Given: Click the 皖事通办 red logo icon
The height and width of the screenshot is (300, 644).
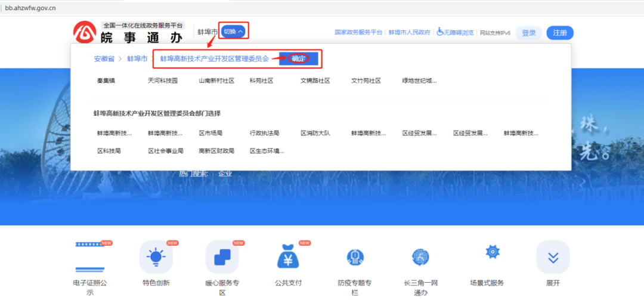Looking at the screenshot, I should click(x=85, y=32).
